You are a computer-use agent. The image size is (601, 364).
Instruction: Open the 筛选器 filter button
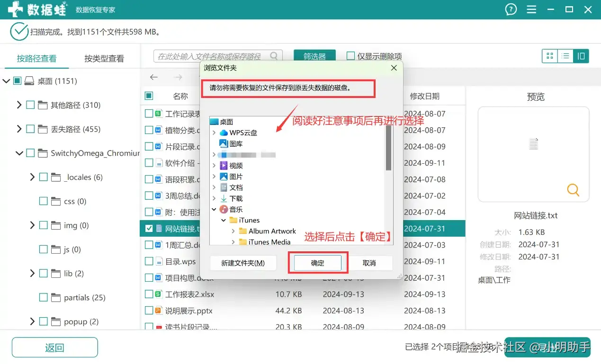(x=314, y=56)
